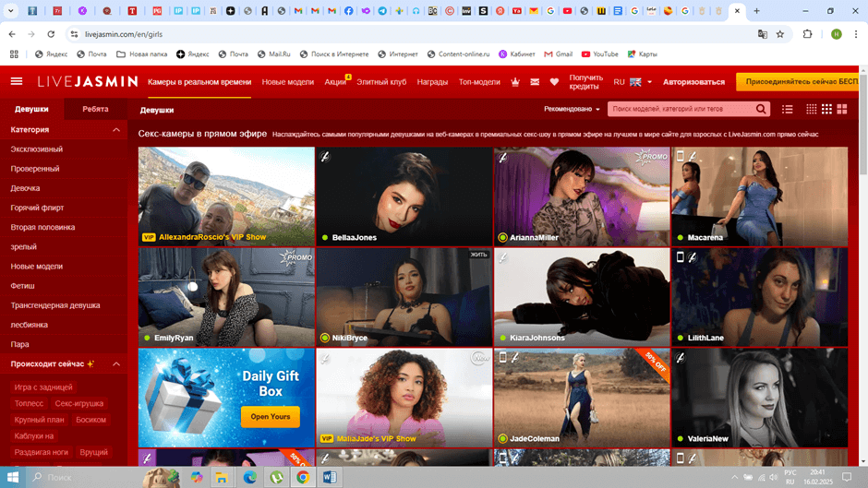This screenshot has height=488, width=868.
Task: Open Microsoft Word from the taskbar
Action: tap(330, 477)
